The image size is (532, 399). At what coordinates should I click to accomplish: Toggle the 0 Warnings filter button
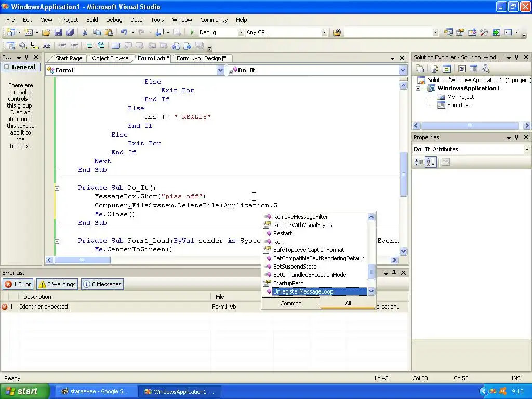(x=57, y=284)
